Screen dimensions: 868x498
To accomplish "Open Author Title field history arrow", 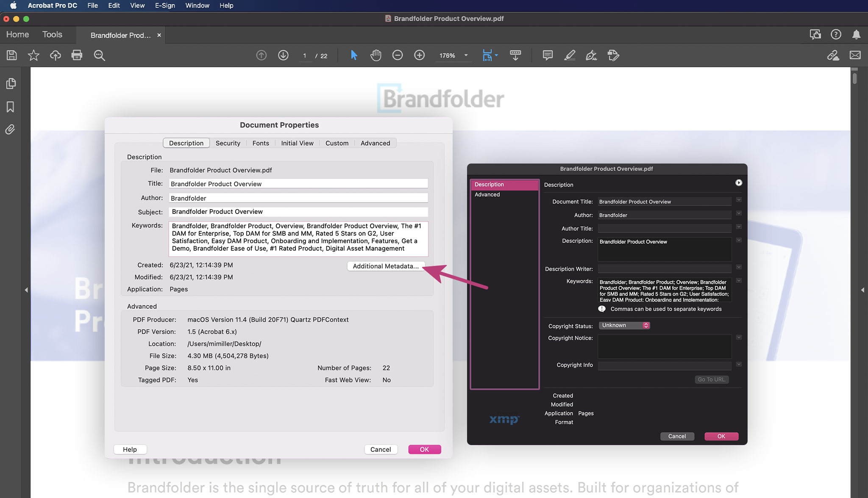I will pyautogui.click(x=739, y=227).
